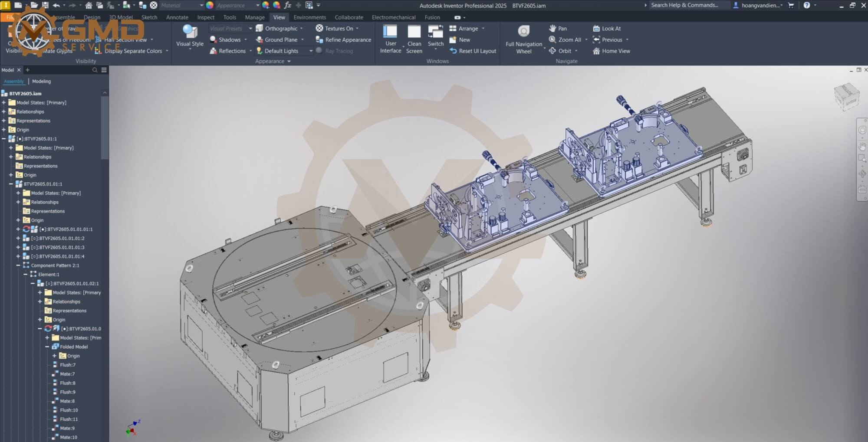Open Full Navigation Wheel

524,39
